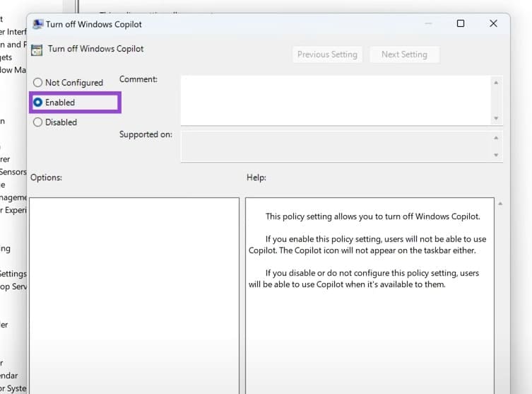The image size is (532, 394).
Task: Click Supported on scroll down arrow
Action: pyautogui.click(x=496, y=155)
